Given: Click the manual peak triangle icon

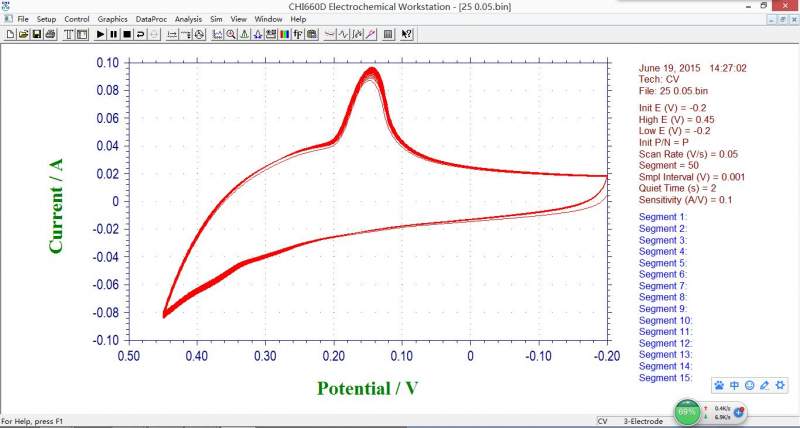Looking at the screenshot, I should 244,34.
